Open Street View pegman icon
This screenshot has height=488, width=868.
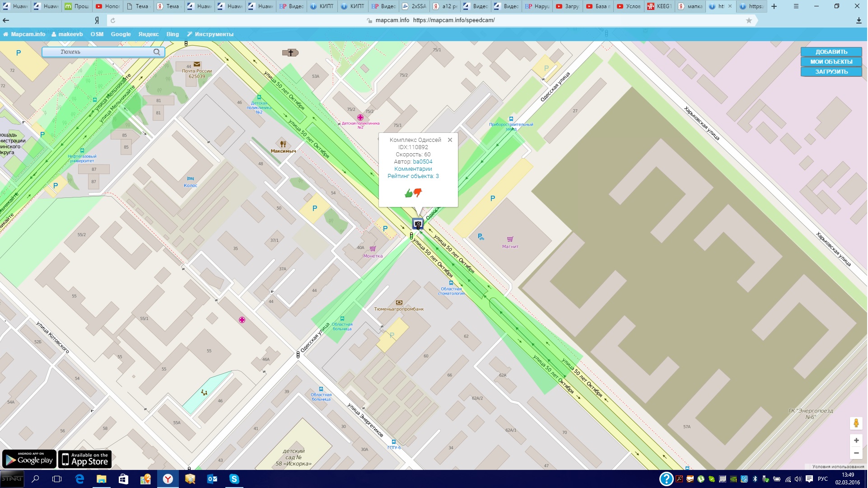pos(856,423)
